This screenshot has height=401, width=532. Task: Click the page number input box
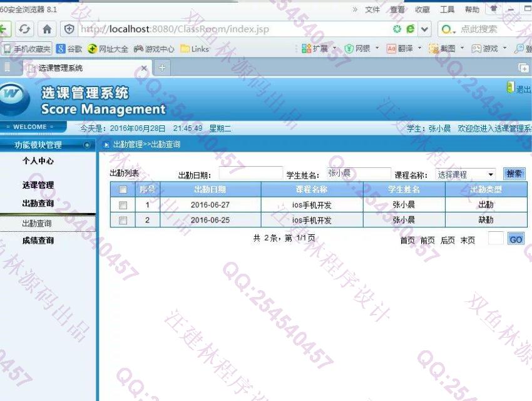pyautogui.click(x=496, y=238)
